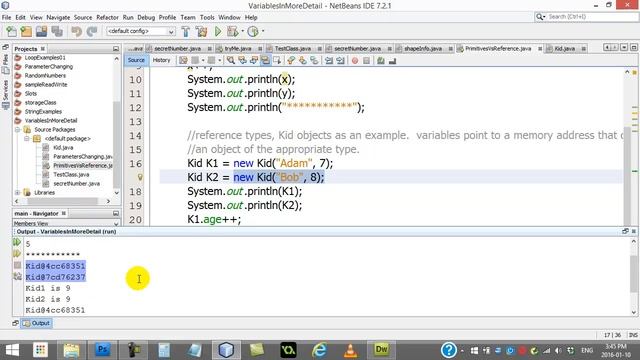
Task: Click the Projects panel horizontal scrollbar
Action: [x=62, y=201]
